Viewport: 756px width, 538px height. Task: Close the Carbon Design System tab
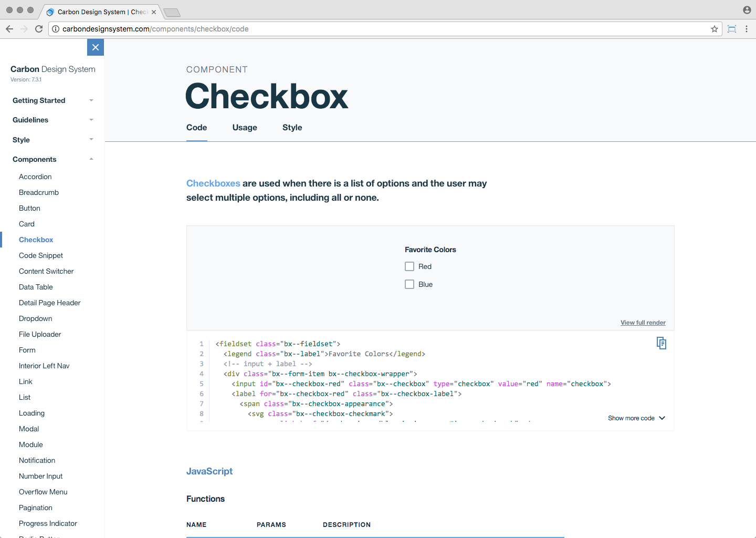click(x=154, y=12)
